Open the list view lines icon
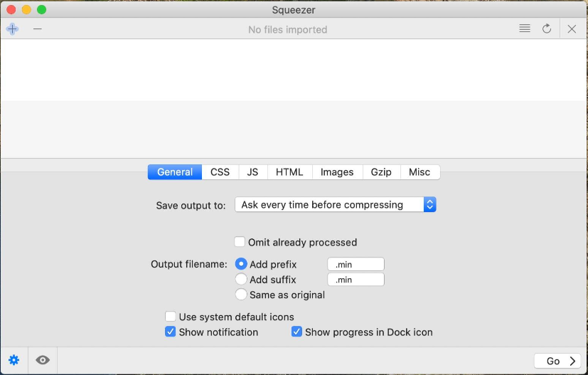Screen dimensions: 588x375 525,28
